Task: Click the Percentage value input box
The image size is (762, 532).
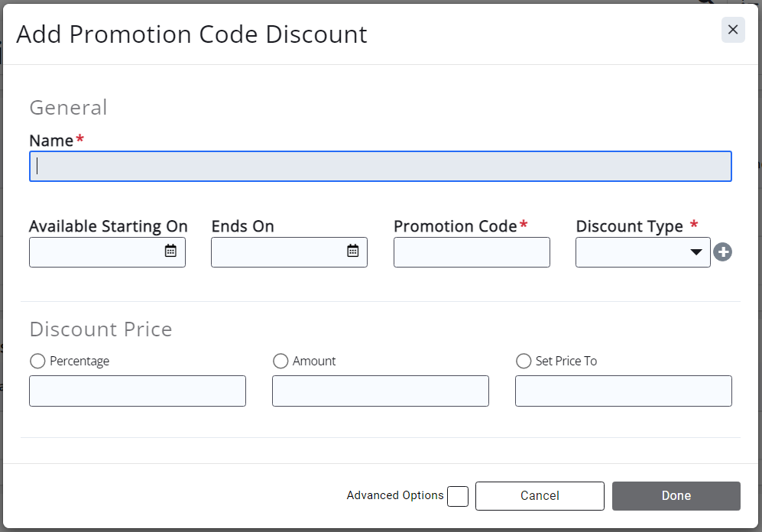Action: 138,391
